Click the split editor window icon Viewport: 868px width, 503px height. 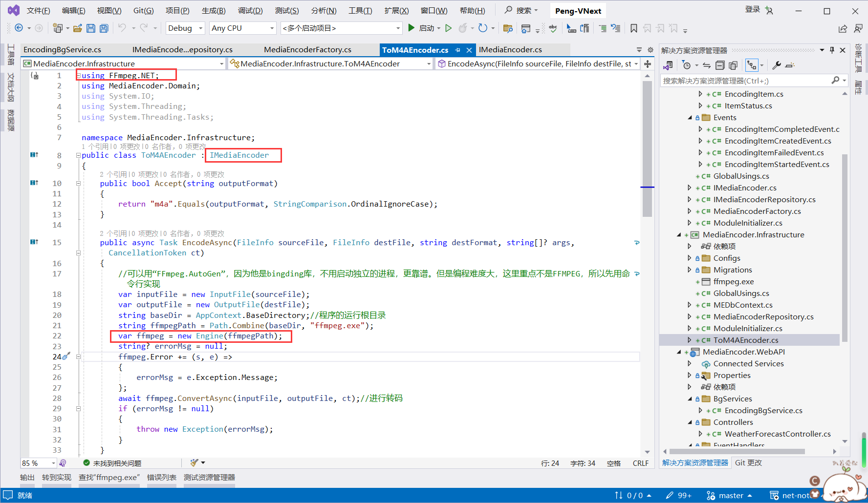648,64
